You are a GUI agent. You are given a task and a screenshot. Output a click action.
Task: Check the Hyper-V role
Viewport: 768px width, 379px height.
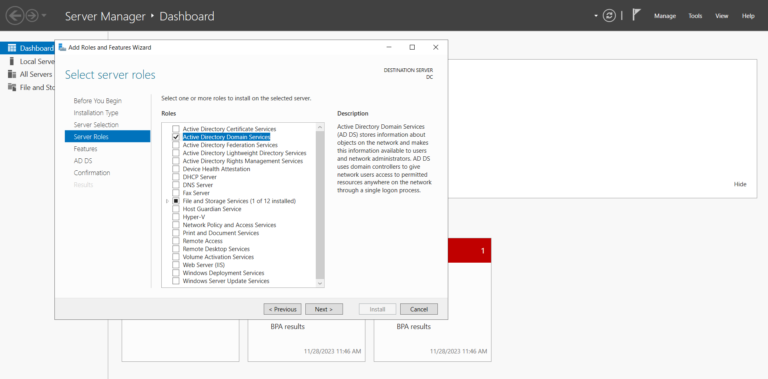click(x=176, y=217)
